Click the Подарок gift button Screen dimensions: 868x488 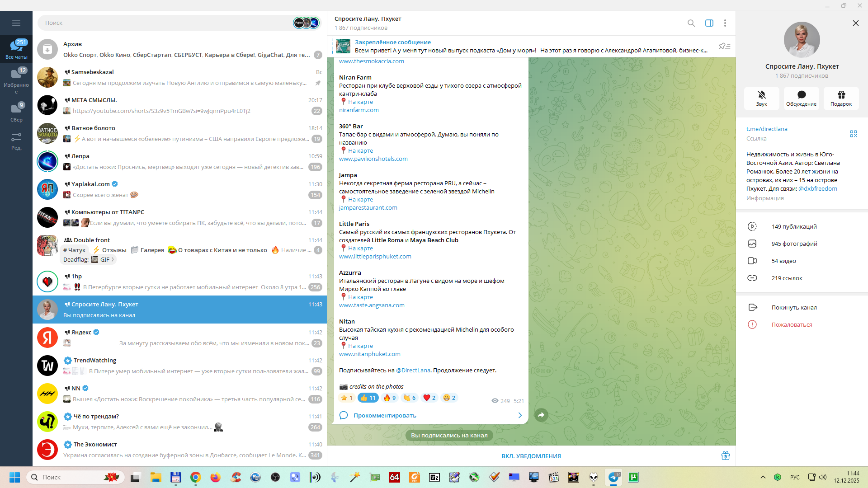point(841,98)
